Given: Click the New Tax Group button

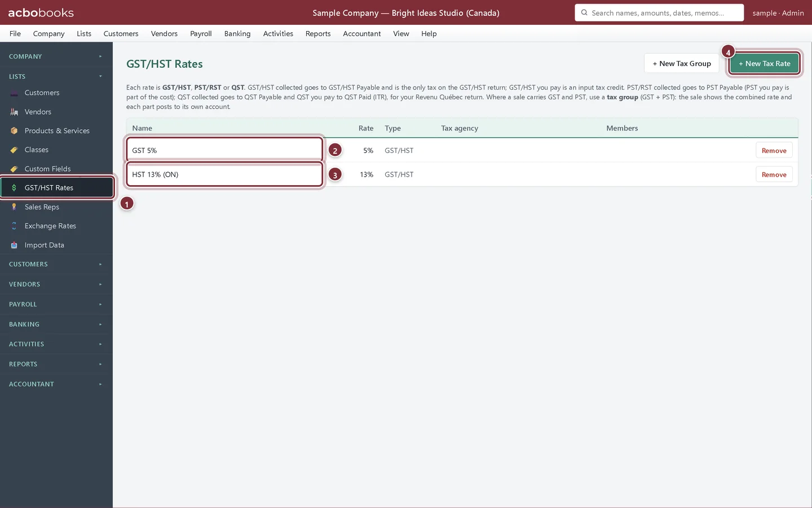Looking at the screenshot, I should [x=681, y=63].
